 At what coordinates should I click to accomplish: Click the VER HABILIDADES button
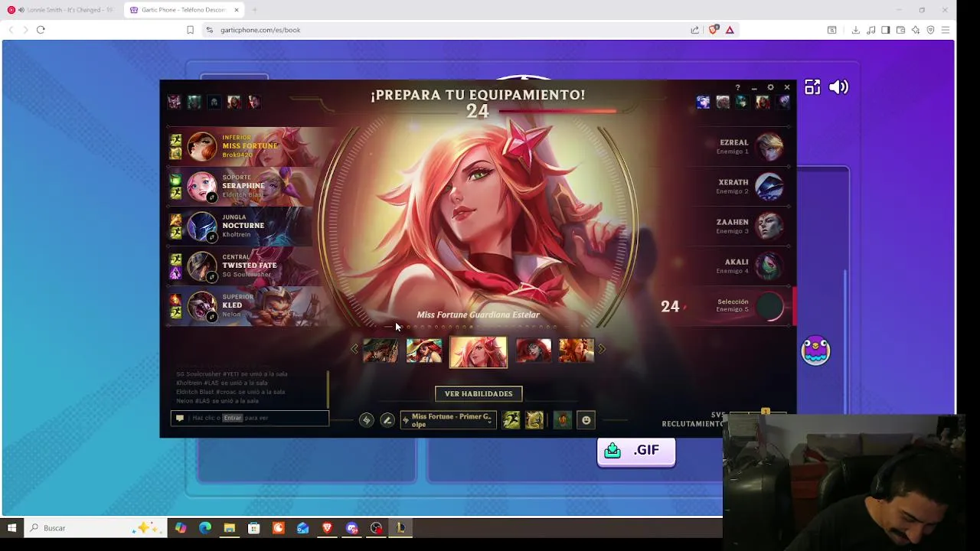point(479,394)
